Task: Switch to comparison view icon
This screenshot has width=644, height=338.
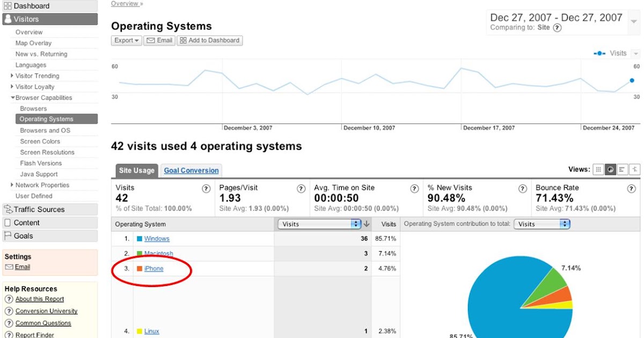Action: [635, 170]
